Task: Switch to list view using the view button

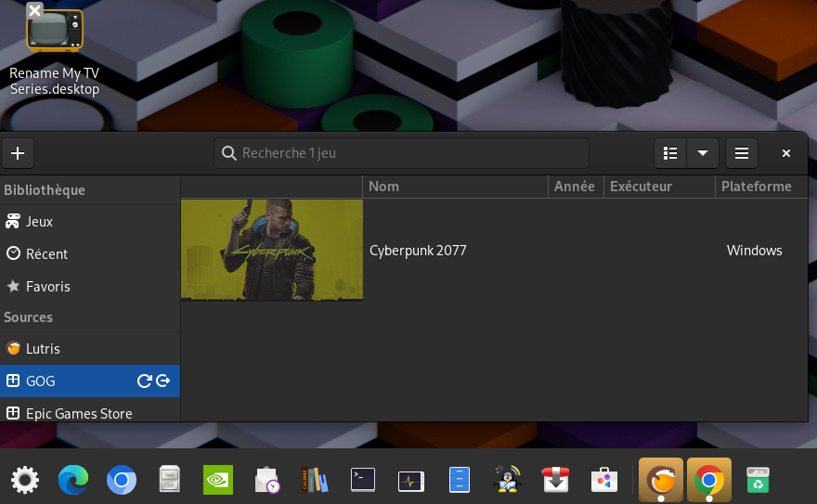Action: pyautogui.click(x=670, y=153)
